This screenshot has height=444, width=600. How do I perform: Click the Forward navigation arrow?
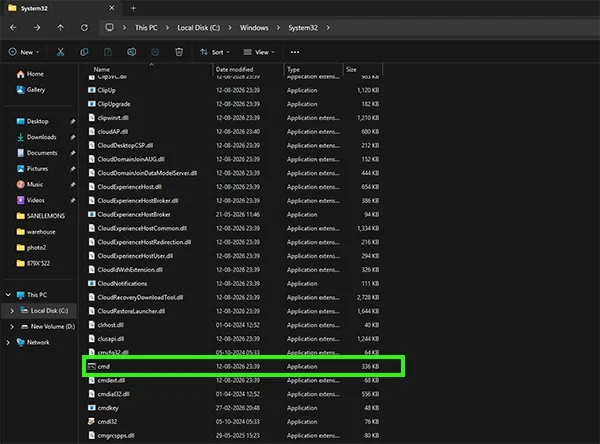(37, 28)
